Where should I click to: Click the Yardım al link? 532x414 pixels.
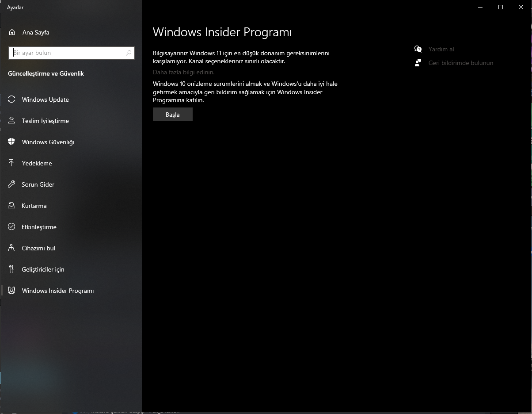tap(441, 49)
